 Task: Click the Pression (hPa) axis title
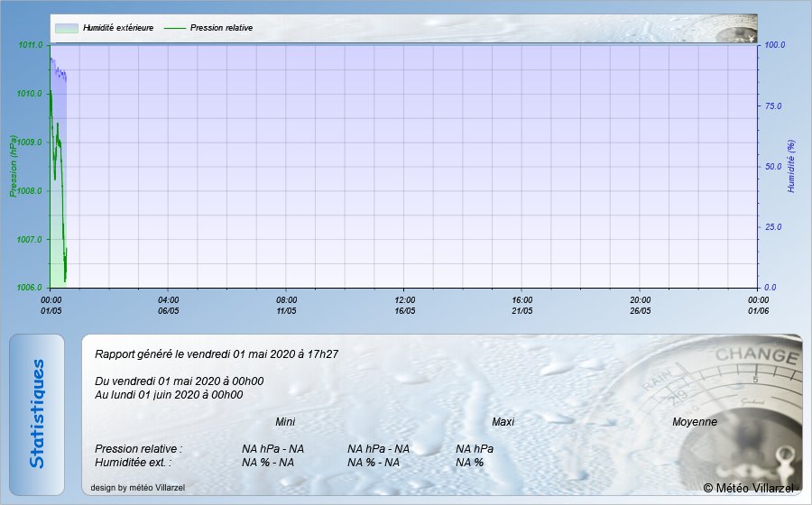point(14,166)
